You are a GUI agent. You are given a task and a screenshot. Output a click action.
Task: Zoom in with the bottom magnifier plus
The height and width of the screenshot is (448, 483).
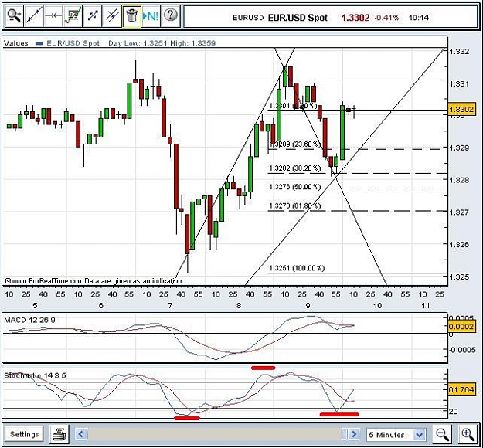pyautogui.click(x=468, y=435)
